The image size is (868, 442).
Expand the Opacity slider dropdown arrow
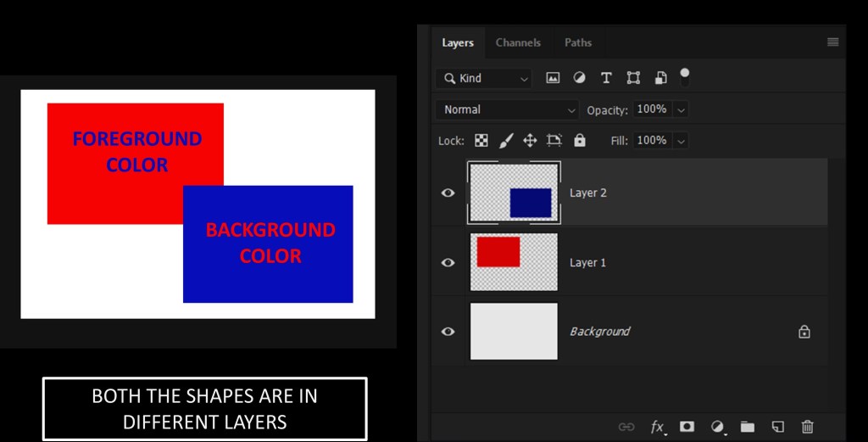pyautogui.click(x=682, y=109)
